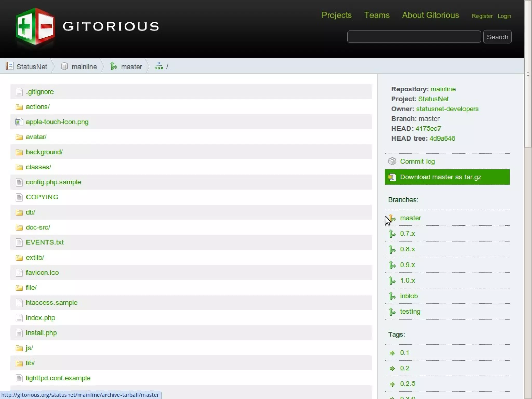Download master as tar.gz
This screenshot has height=399, width=532.
pos(447,177)
